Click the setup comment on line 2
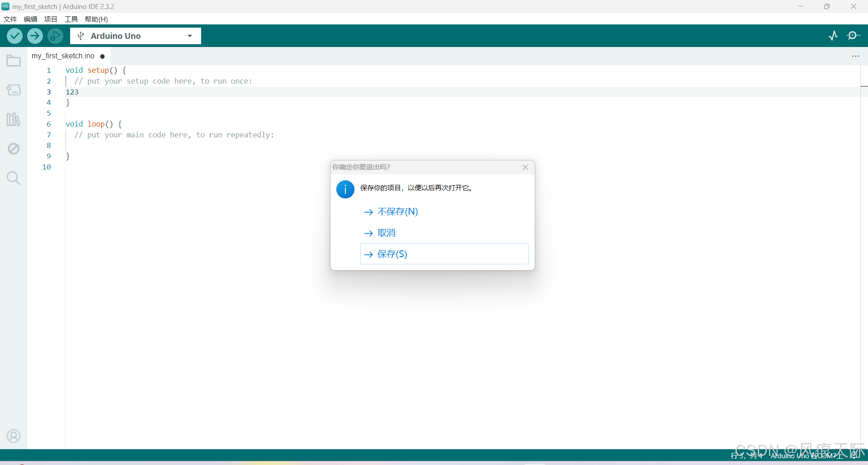This screenshot has height=465, width=868. (x=163, y=81)
